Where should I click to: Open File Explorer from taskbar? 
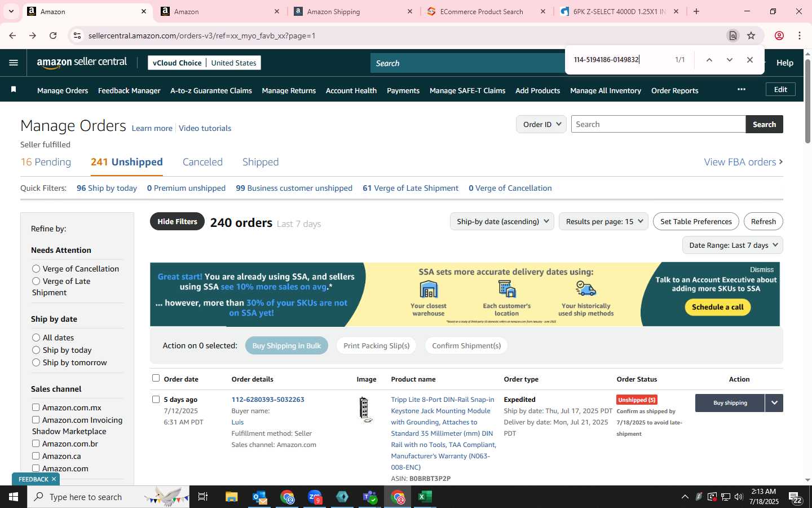click(232, 497)
